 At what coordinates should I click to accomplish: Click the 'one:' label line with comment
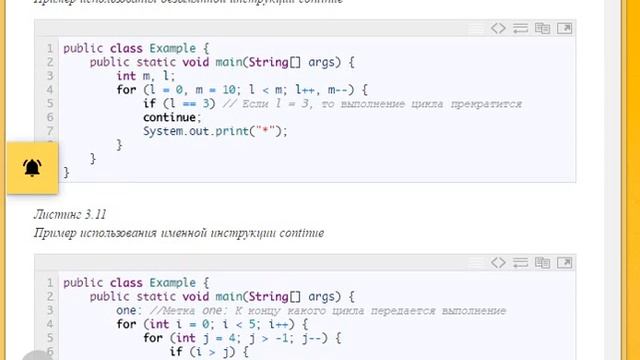311,310
